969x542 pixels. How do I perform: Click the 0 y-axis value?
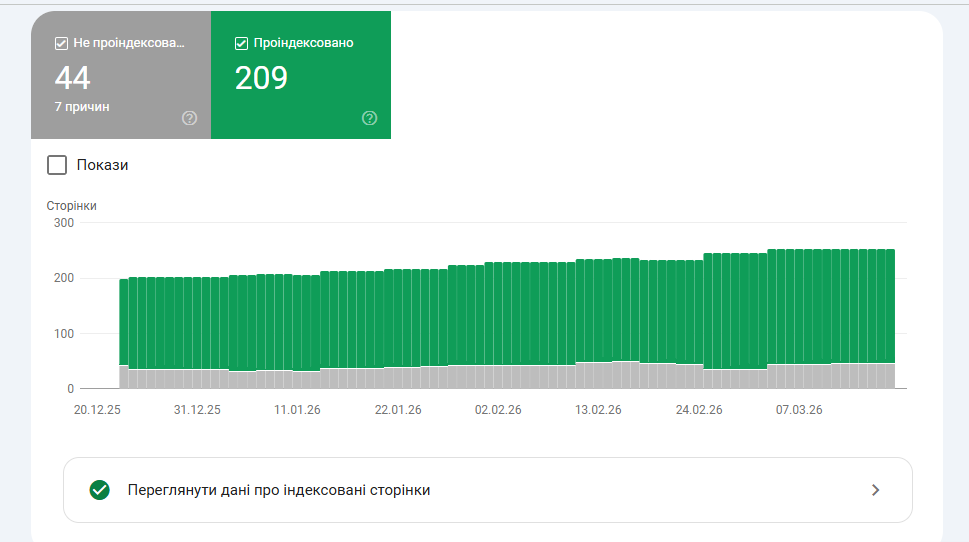[x=70, y=389]
